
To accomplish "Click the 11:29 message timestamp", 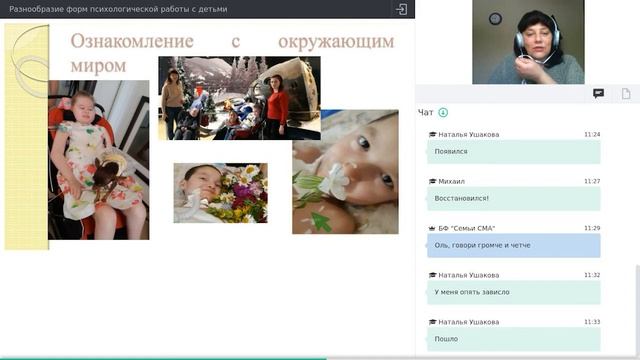I will [592, 228].
